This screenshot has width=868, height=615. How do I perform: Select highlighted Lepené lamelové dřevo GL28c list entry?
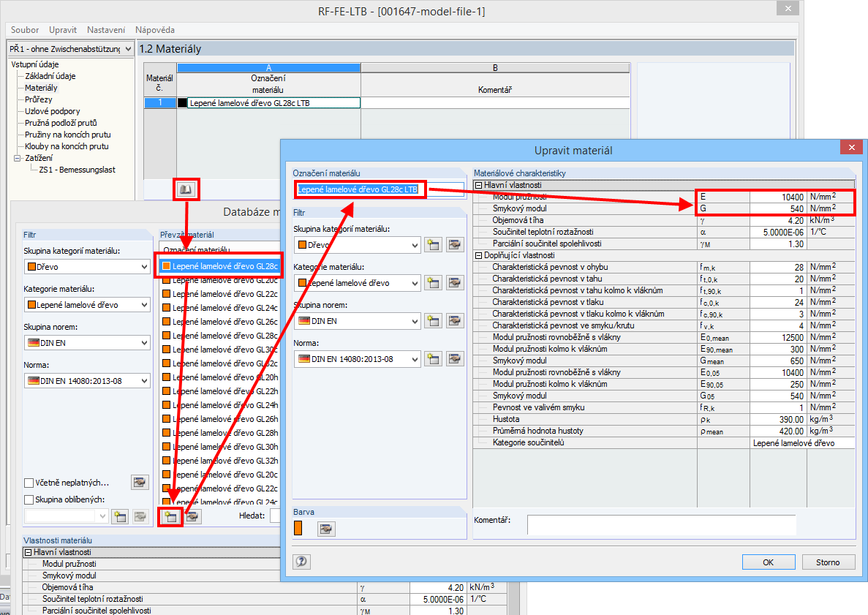click(x=220, y=266)
